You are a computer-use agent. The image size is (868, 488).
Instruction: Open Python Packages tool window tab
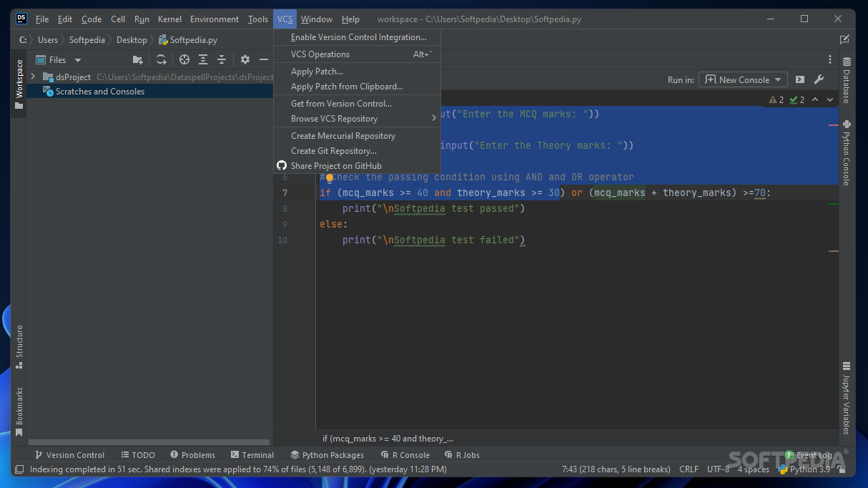coord(327,455)
